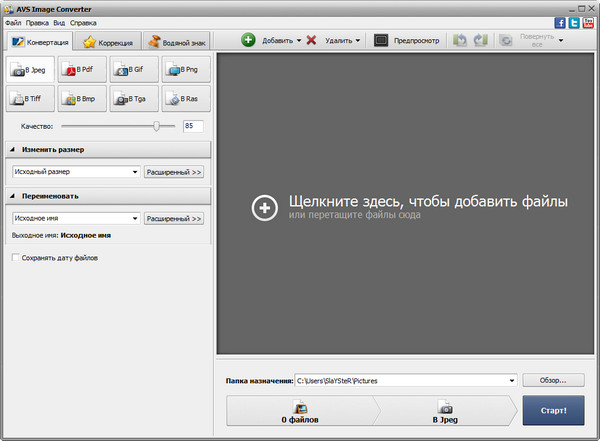Open the YouTube icon link

pyautogui.click(x=587, y=22)
